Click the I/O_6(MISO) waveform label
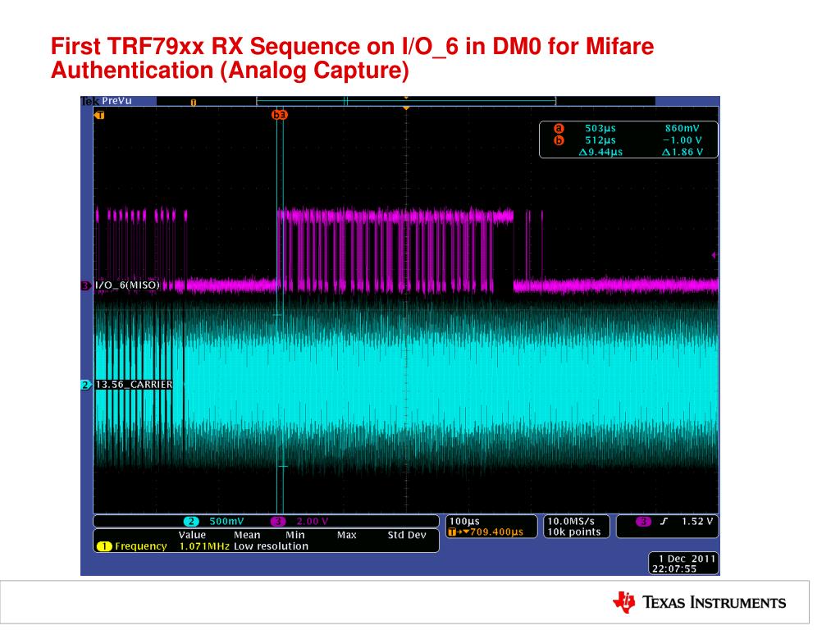The height and width of the screenshot is (630, 840). [127, 285]
